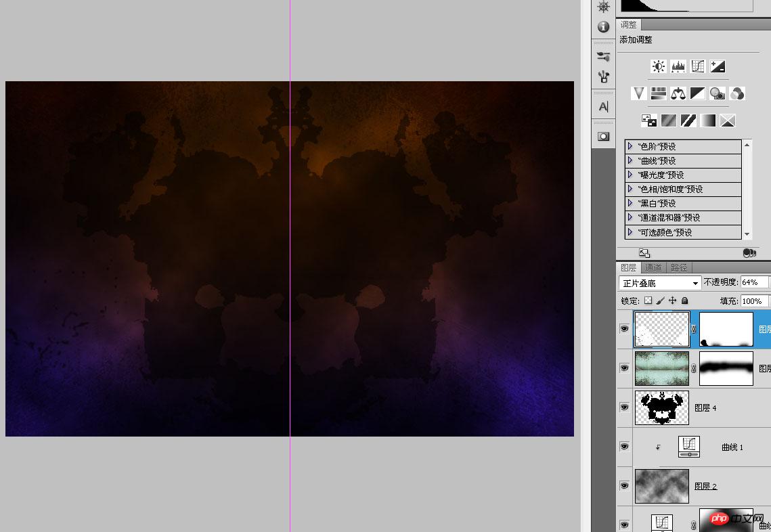Switch to the 通道 tab
This screenshot has height=532, width=771.
click(653, 267)
